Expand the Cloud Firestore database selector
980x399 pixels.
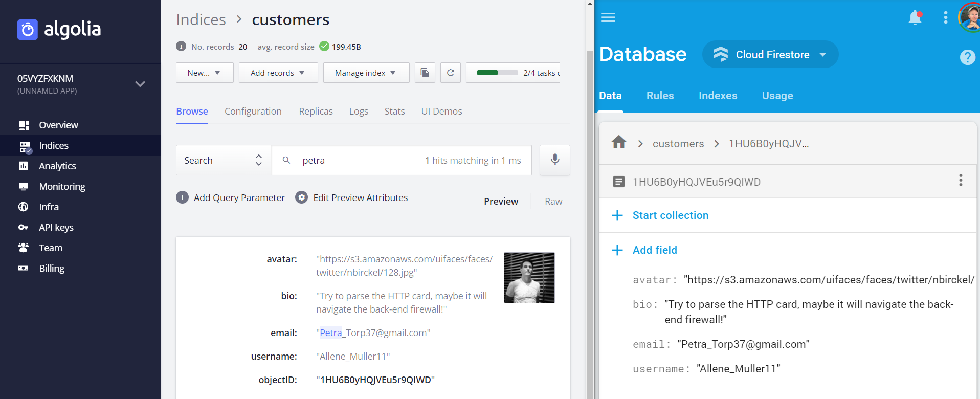[770, 55]
